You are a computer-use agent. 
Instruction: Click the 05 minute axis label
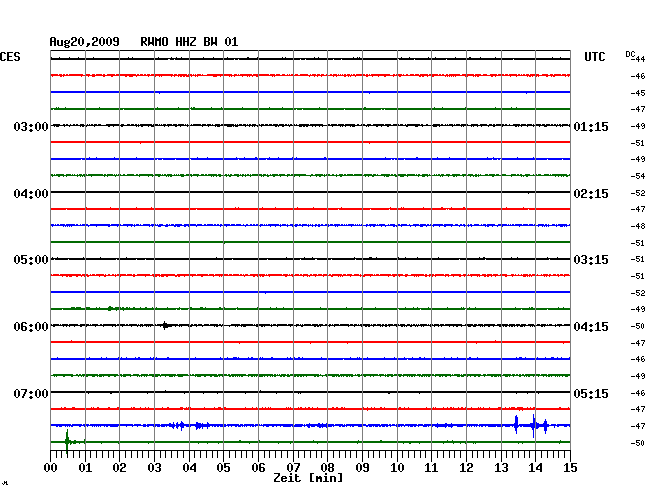pos(223,467)
